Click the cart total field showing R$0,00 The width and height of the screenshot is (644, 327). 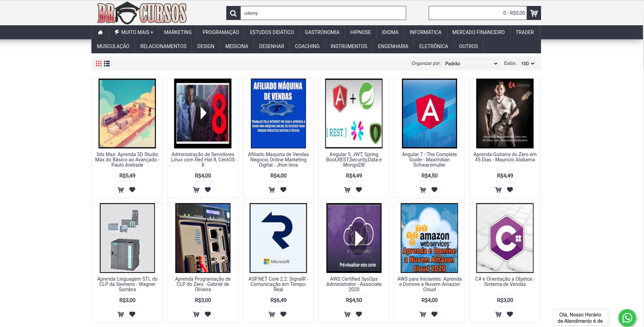(478, 13)
